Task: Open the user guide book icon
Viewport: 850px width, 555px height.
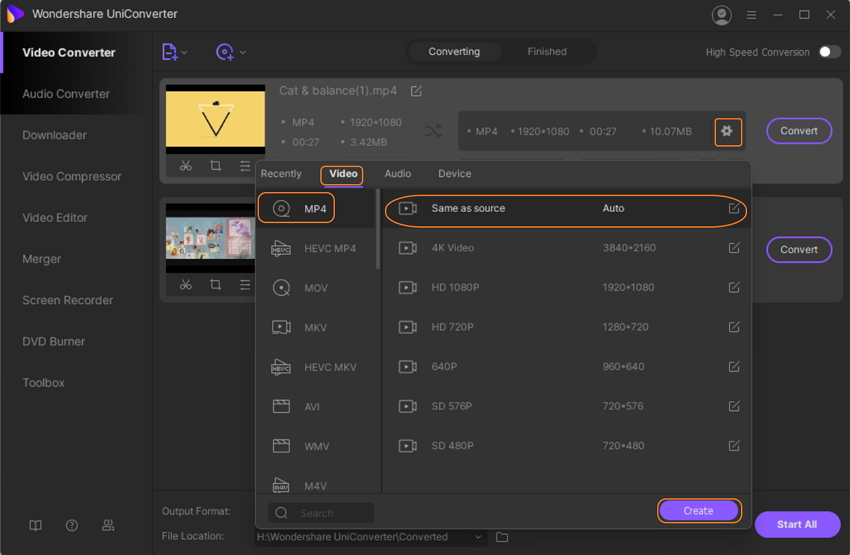Action: coord(35,525)
